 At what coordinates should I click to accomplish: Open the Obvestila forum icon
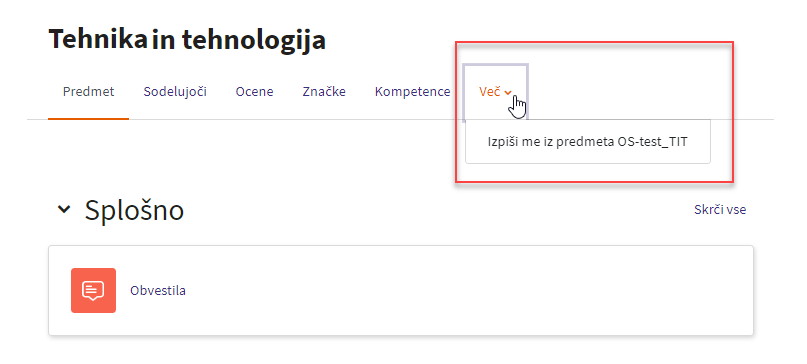coord(93,290)
